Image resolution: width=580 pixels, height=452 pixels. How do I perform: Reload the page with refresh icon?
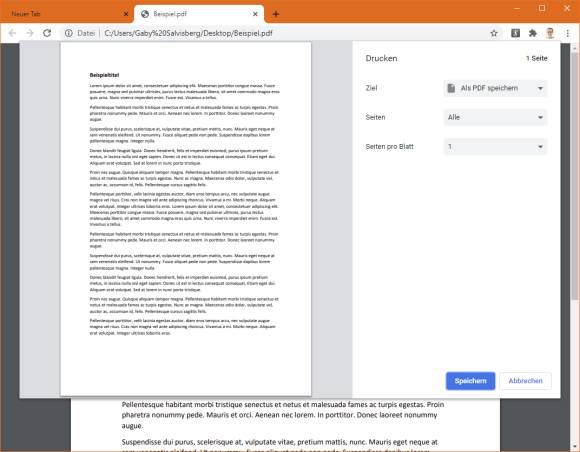pos(47,33)
